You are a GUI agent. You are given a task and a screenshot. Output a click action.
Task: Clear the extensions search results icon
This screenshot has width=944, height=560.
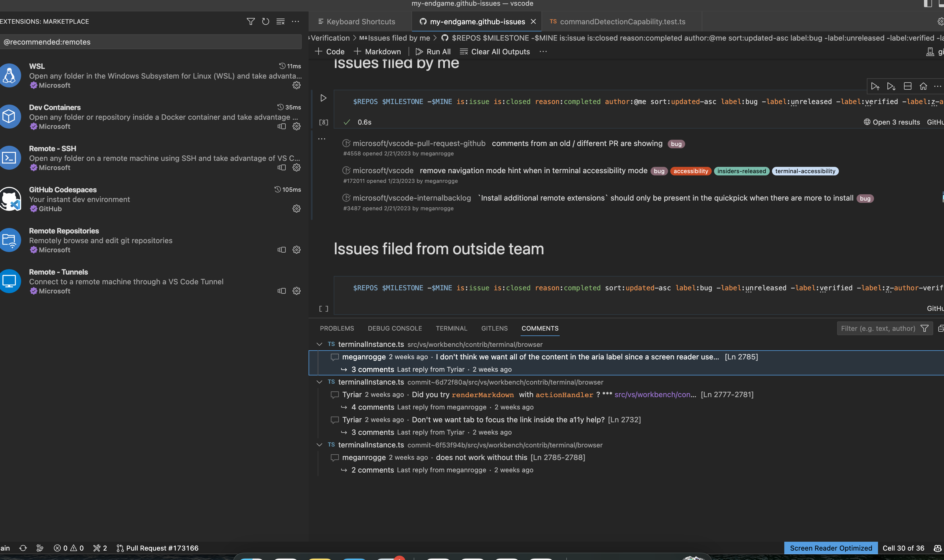coord(281,21)
